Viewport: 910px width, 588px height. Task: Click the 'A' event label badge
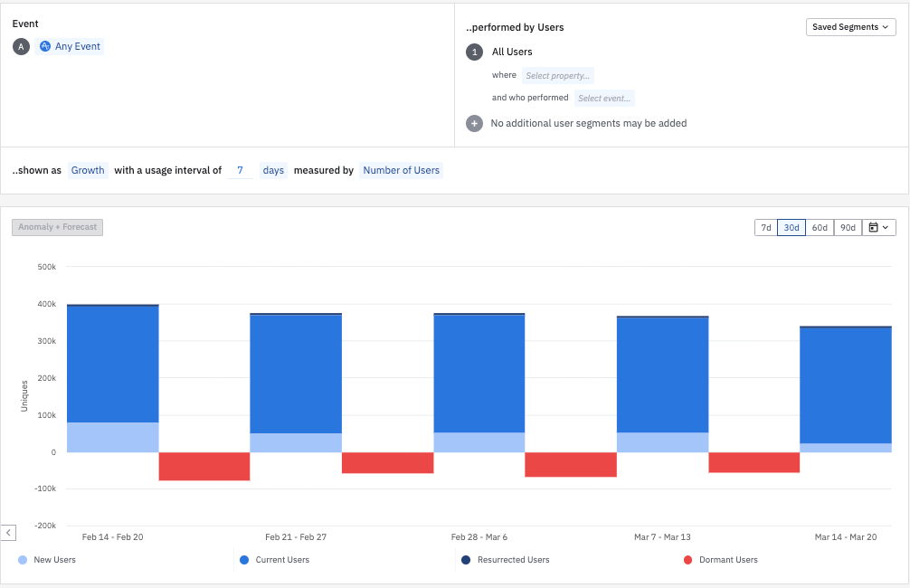[21, 46]
